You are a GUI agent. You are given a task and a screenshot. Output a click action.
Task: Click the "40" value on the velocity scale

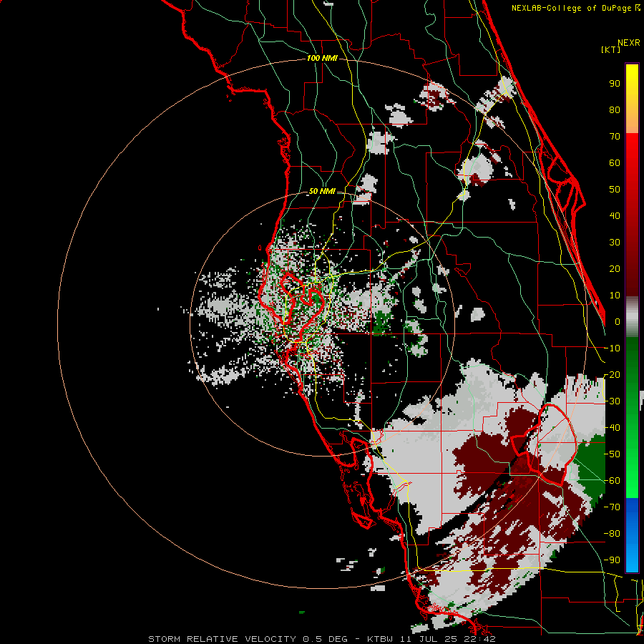pyautogui.click(x=615, y=216)
